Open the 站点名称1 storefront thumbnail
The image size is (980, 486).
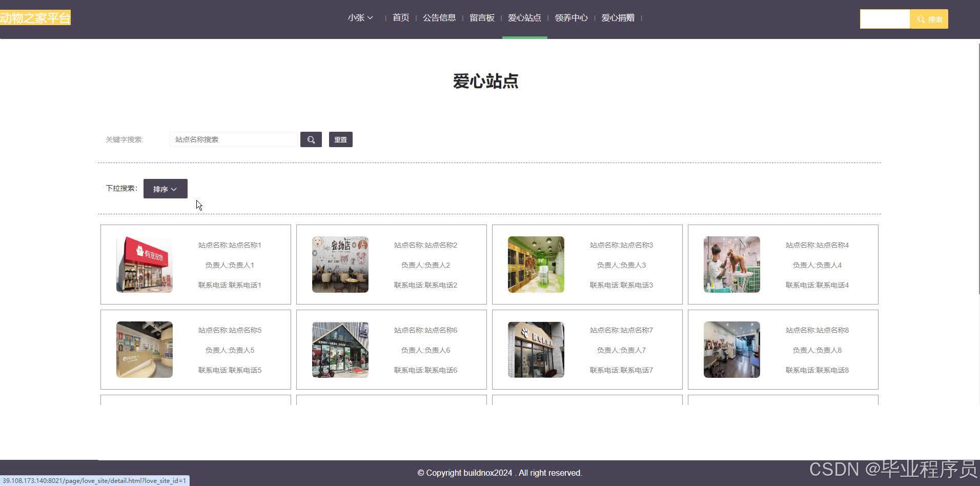click(145, 265)
